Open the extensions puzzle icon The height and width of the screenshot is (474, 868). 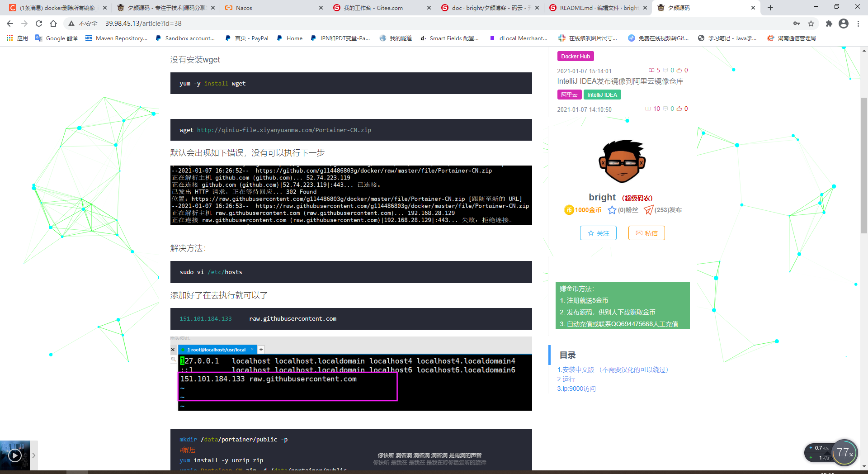coord(829,24)
